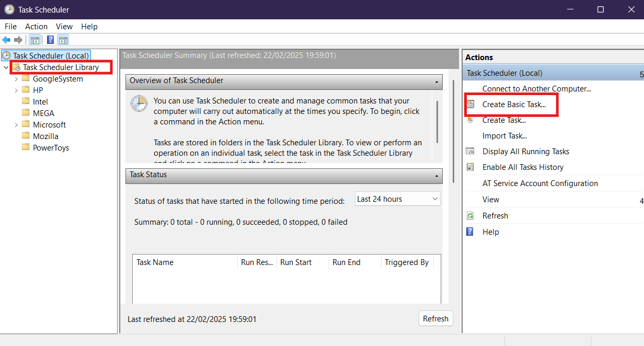Click the Task Scheduler (Local) Actions header
644x346 pixels.
click(x=554, y=73)
